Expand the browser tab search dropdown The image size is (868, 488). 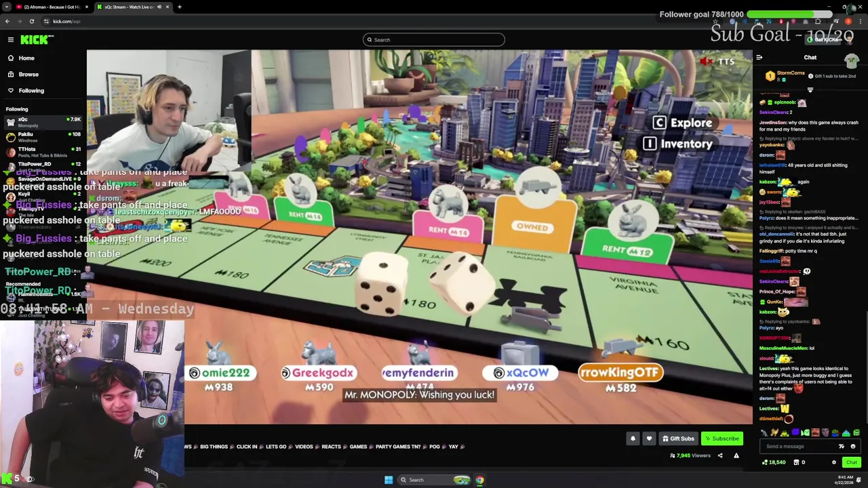click(7, 7)
